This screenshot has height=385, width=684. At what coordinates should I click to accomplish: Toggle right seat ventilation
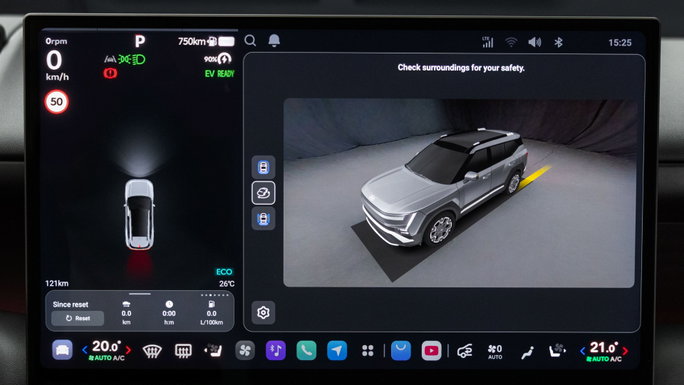(557, 351)
